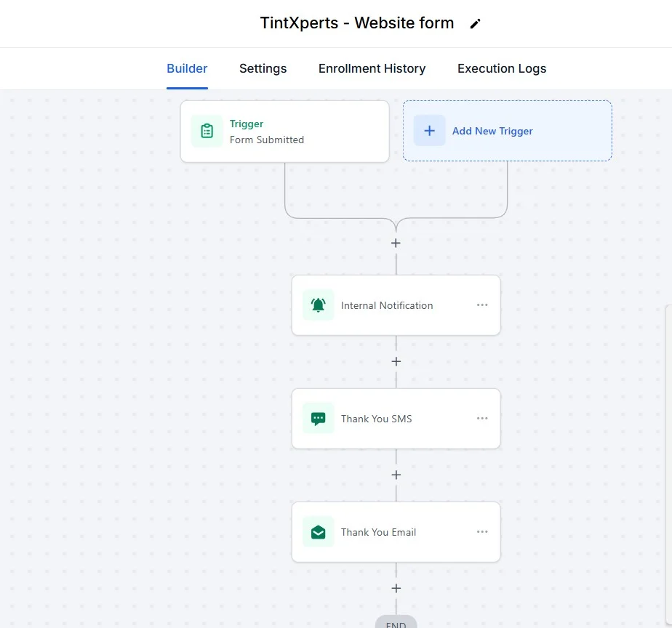Open the Internal Notification three-dot menu
The image size is (672, 628).
(482, 305)
